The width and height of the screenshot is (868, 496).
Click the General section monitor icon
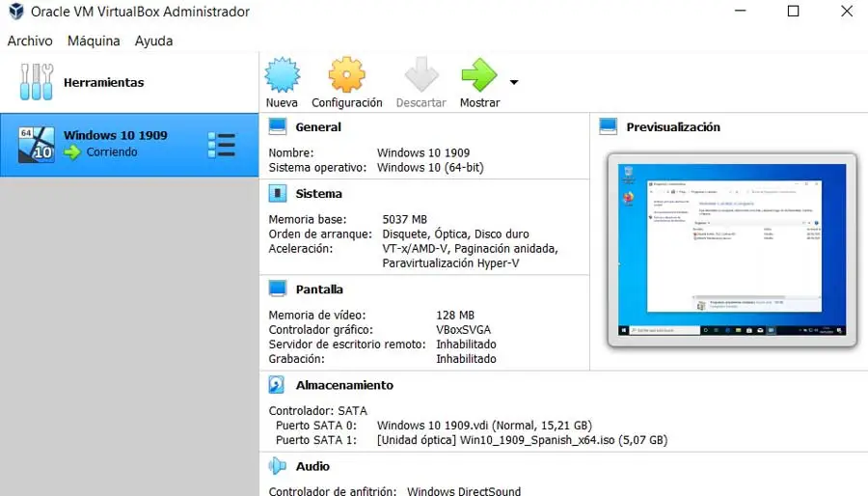[278, 126]
